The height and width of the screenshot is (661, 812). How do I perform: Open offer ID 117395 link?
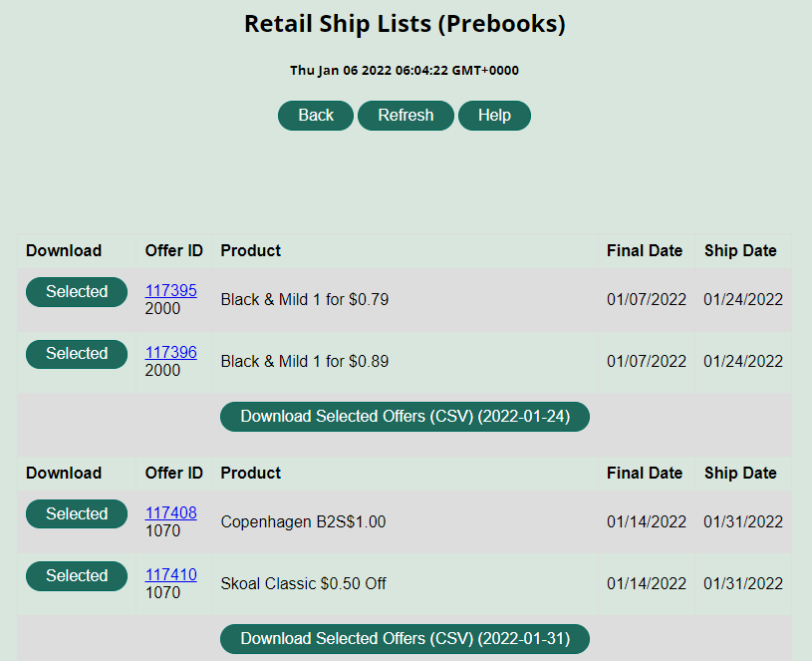[x=171, y=290]
